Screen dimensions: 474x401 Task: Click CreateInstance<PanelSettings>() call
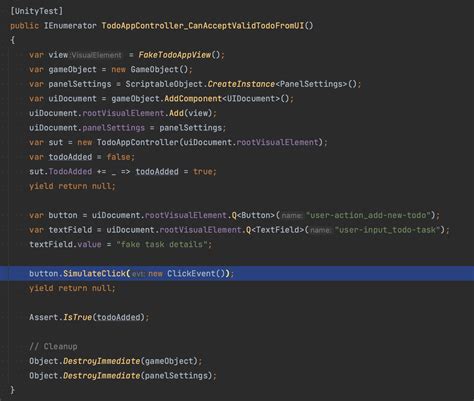pos(282,84)
